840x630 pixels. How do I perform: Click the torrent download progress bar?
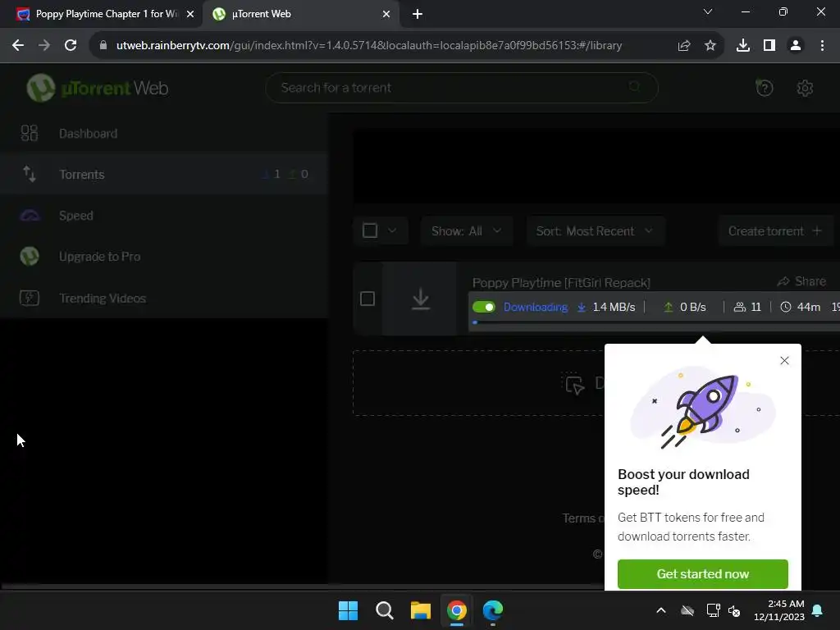tap(655, 322)
